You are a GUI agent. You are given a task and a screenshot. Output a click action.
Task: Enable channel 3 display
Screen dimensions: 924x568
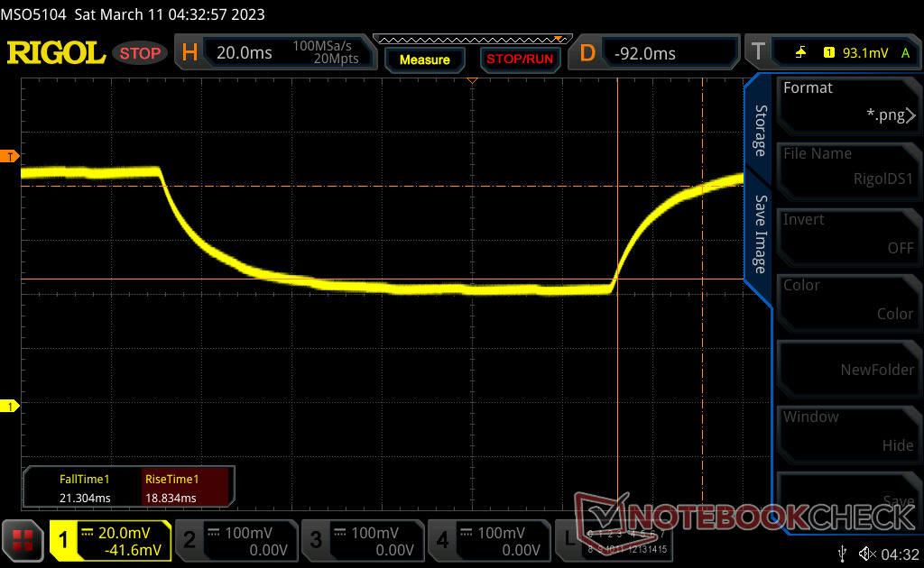click(x=363, y=541)
